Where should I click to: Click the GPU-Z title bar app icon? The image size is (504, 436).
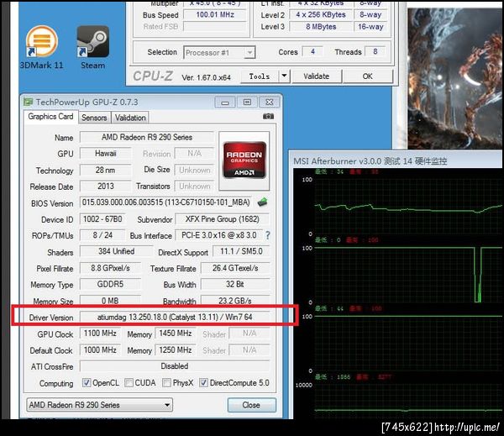(29, 102)
